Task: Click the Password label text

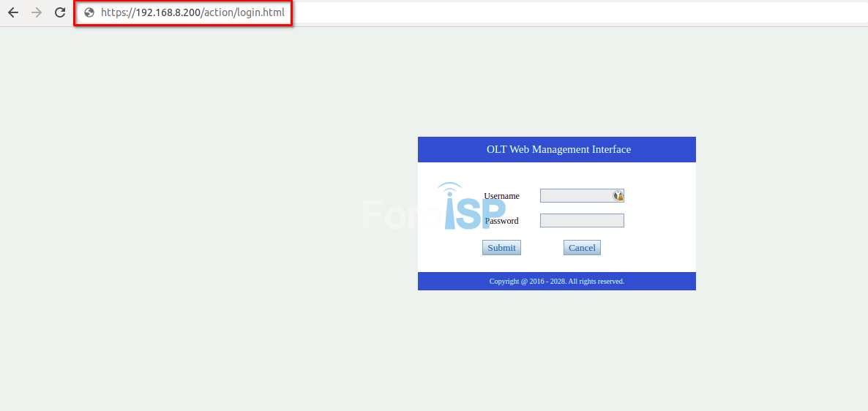Action: 503,221
